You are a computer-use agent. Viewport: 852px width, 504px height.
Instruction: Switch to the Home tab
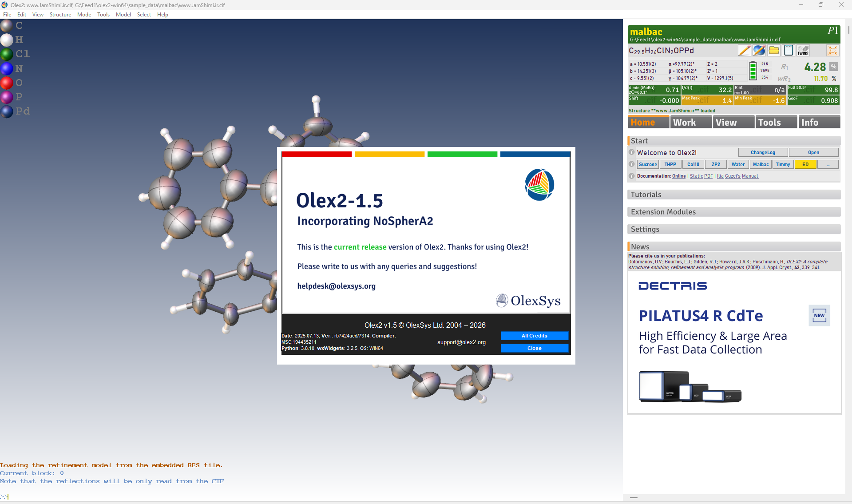pos(649,122)
